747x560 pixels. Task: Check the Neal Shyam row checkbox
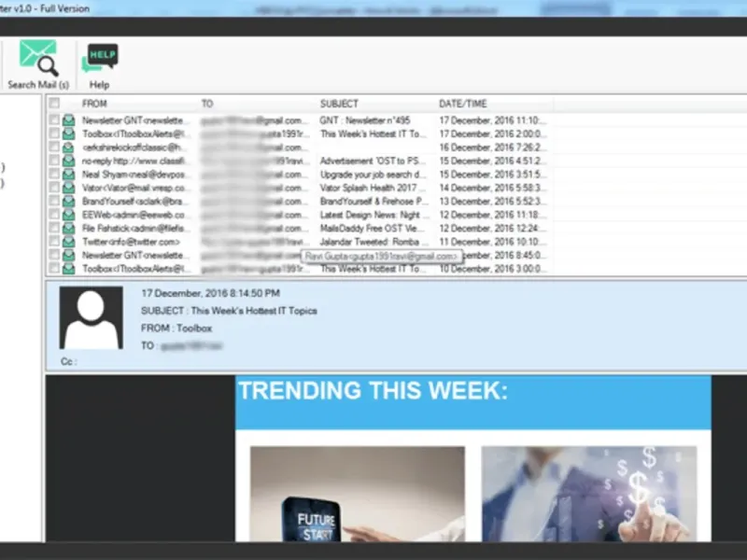pos(54,174)
